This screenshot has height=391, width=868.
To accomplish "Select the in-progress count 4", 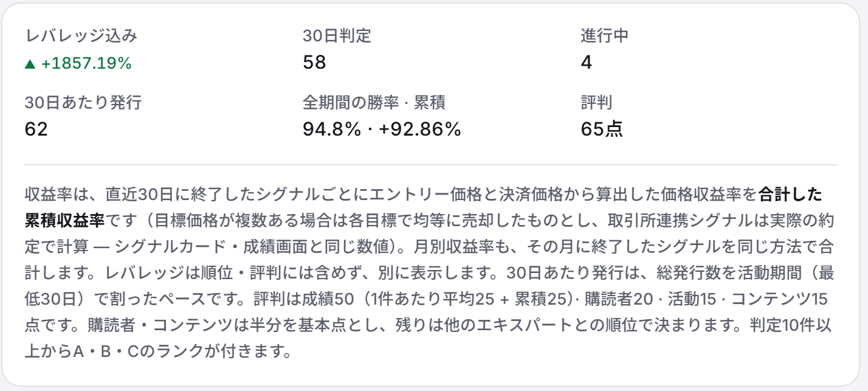I will coord(587,63).
